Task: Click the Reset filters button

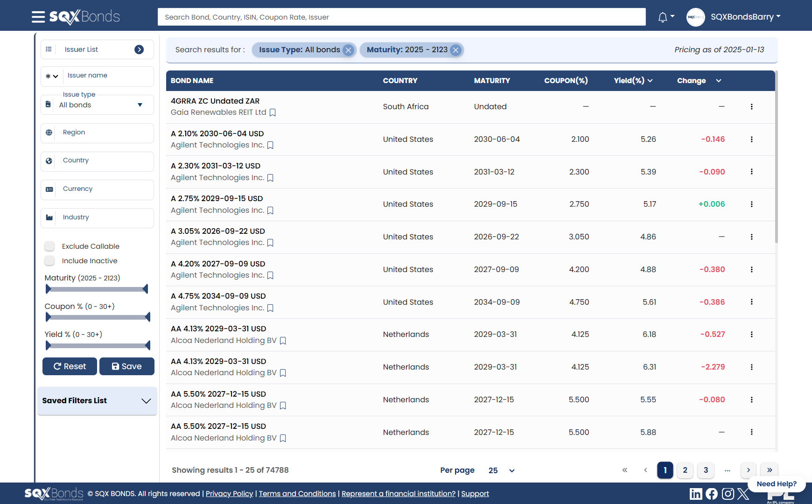Action: (70, 366)
